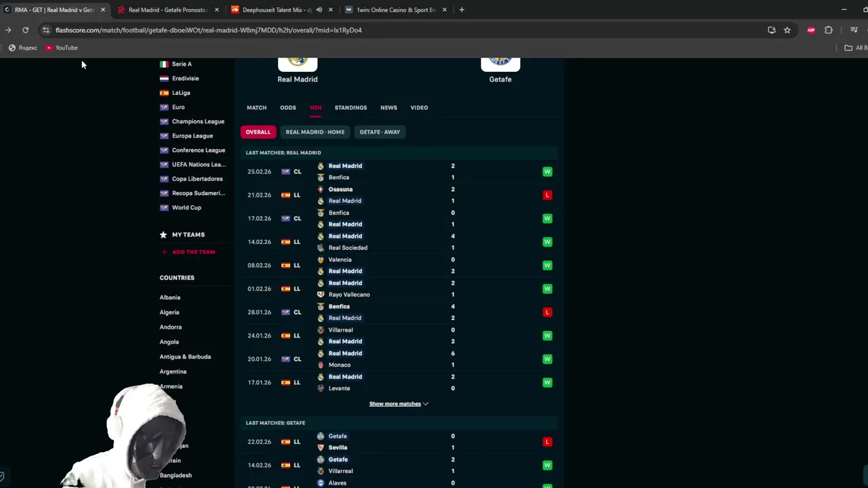Open the 08.02.26 Valencia match row

(400, 266)
